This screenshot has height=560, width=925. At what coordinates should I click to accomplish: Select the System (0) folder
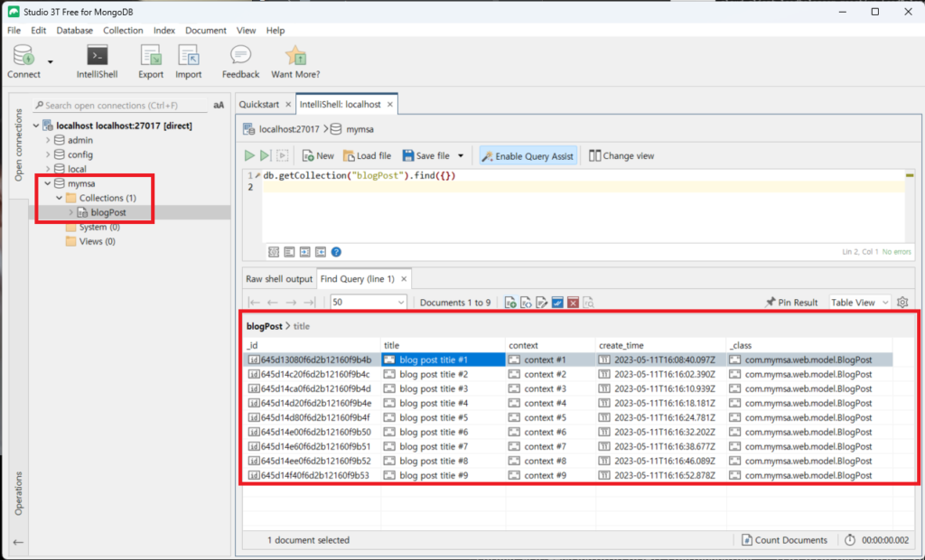93,227
